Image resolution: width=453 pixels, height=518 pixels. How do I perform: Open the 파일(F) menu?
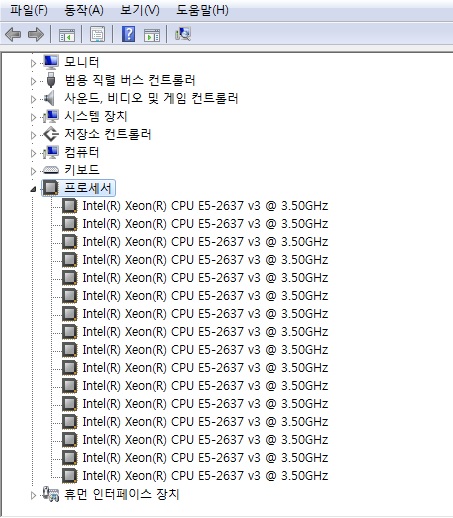(29, 10)
